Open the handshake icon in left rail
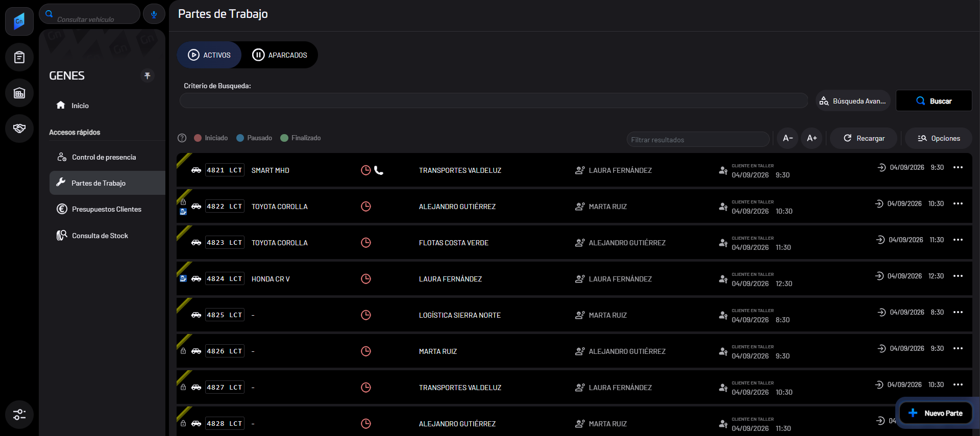 coord(19,129)
